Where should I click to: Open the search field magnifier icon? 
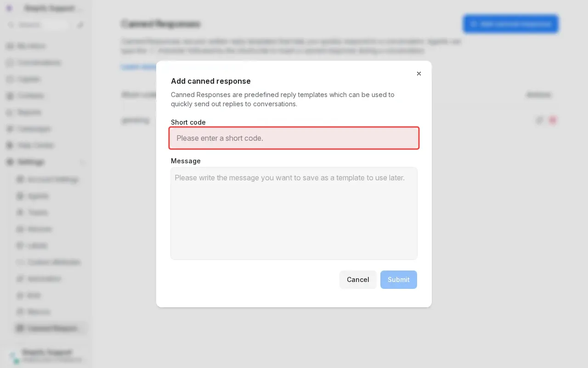pyautogui.click(x=11, y=25)
